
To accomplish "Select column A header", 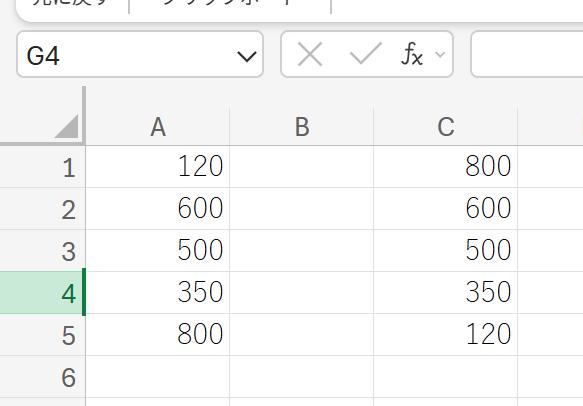I will coord(158,127).
